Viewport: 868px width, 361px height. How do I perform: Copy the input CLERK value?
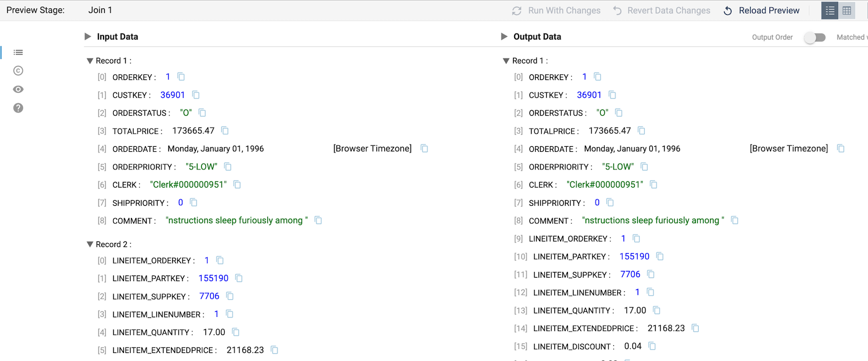(x=237, y=185)
